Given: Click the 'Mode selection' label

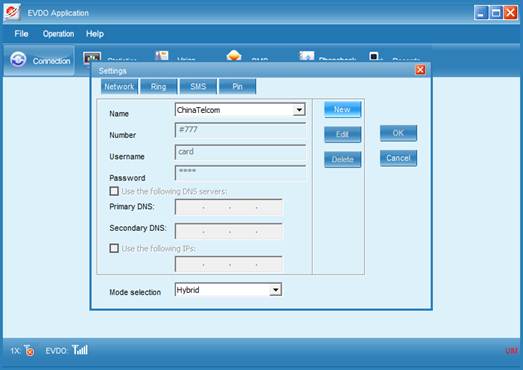Looking at the screenshot, I should coord(135,292).
